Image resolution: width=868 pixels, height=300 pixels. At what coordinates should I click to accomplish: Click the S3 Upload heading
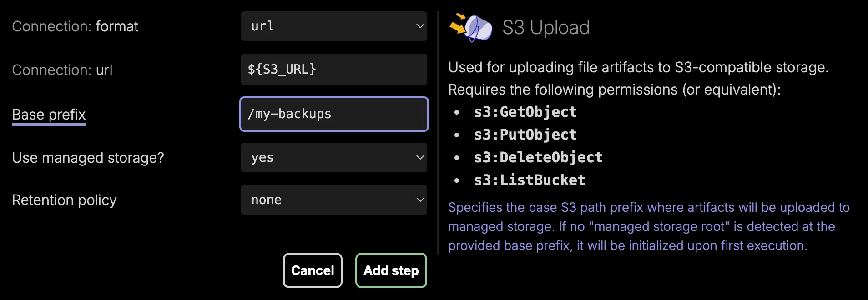[546, 27]
